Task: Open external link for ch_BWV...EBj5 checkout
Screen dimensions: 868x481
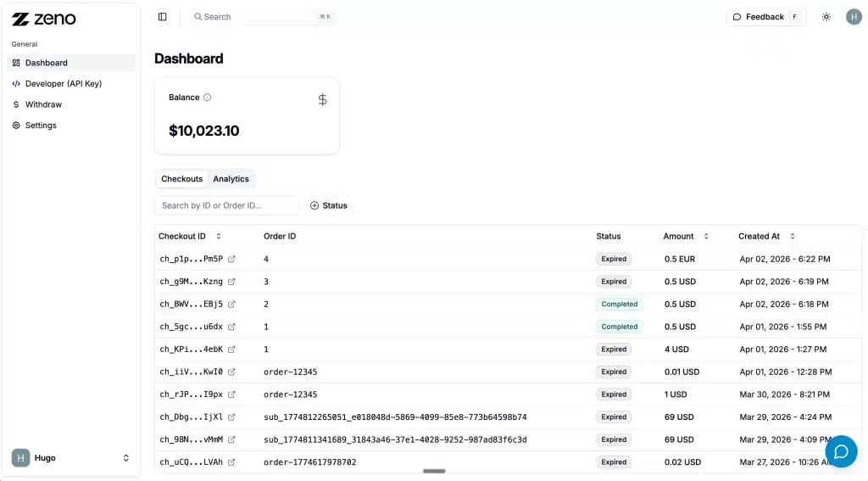Action: (231, 304)
